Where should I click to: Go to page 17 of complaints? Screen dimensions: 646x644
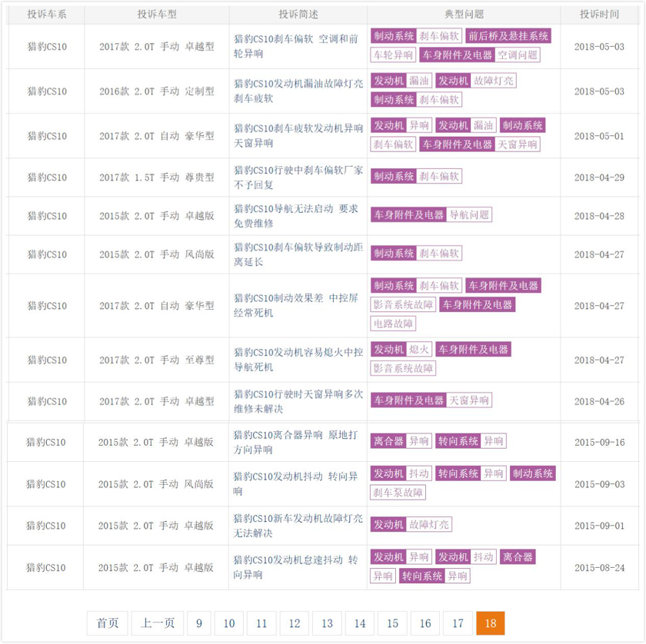pos(458,623)
